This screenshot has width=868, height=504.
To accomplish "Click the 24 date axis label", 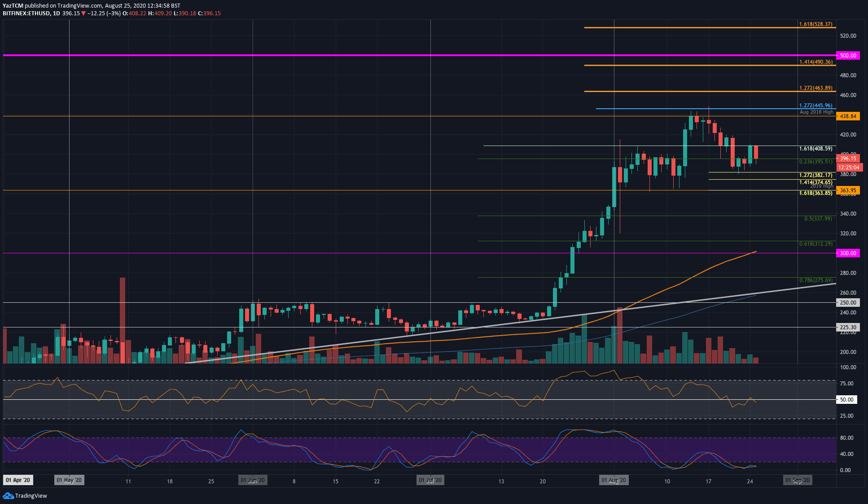I will point(750,481).
